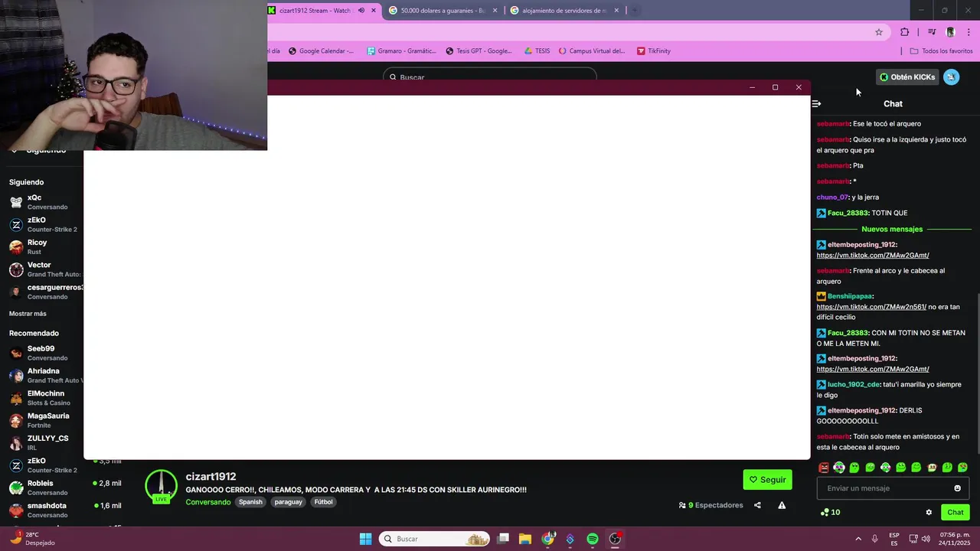Select the Fútbol tag
Viewport: 980px width, 551px height.
pyautogui.click(x=324, y=502)
